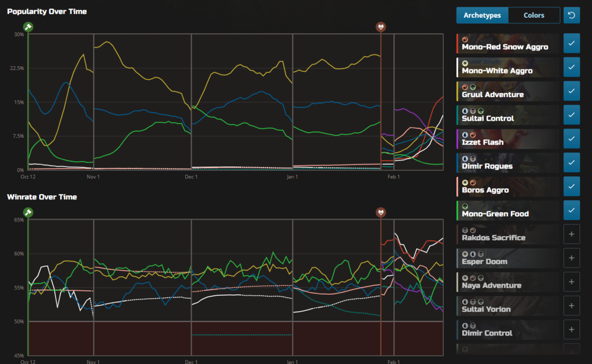Switch to the Colors tab
This screenshot has height=364, width=592.
click(x=533, y=15)
